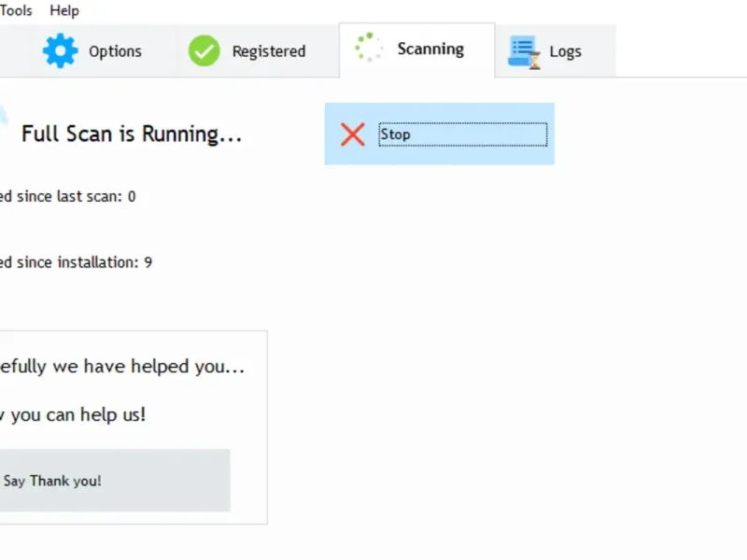This screenshot has height=560, width=747.
Task: Click empty space right of Say Thank you button
Action: 248,481
